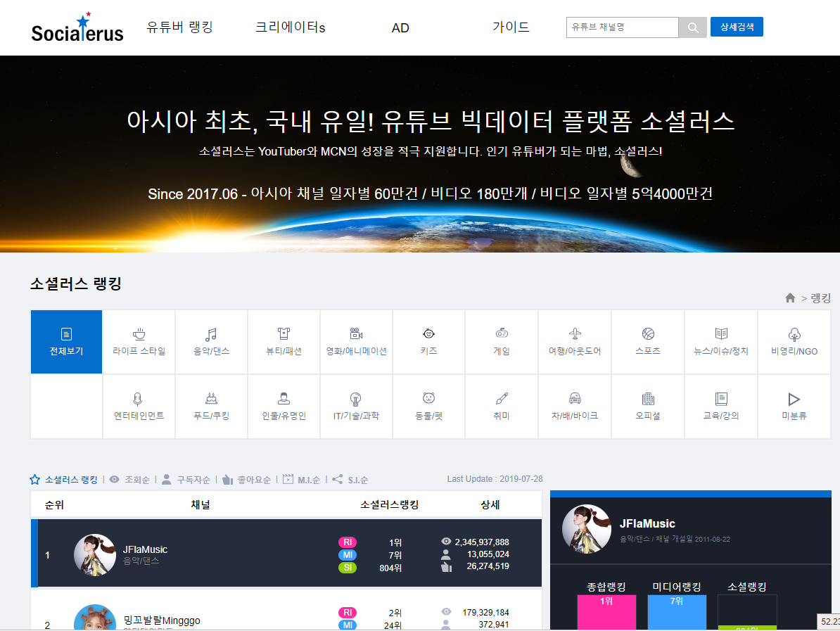Click JFlaMusic avatar in detail panel

click(x=587, y=529)
